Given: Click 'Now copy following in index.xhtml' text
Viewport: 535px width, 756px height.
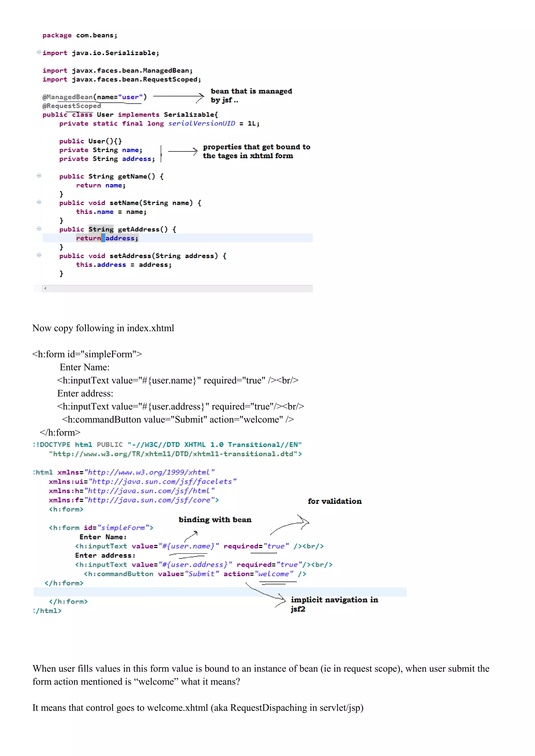Looking at the screenshot, I should coord(103,328).
